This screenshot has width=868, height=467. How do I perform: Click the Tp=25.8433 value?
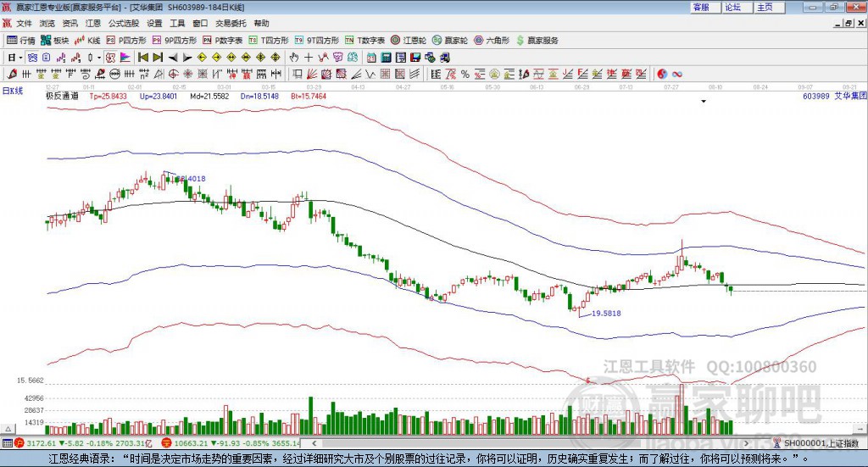108,96
